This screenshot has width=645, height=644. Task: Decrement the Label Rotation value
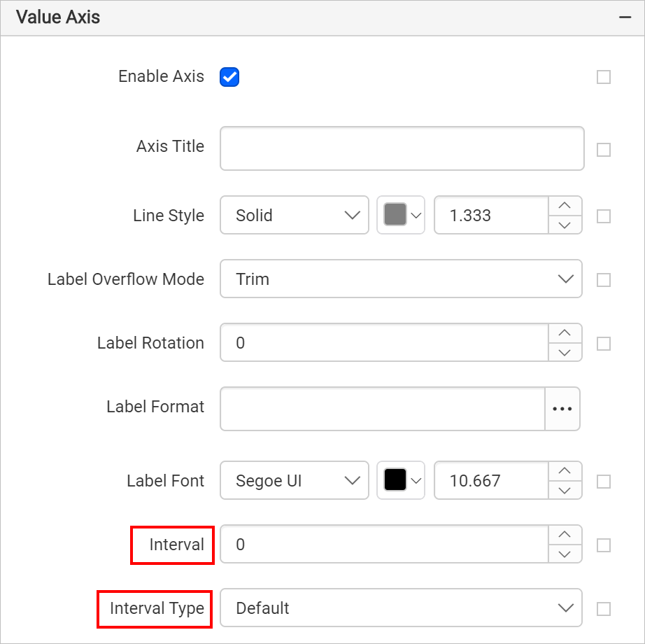click(565, 352)
